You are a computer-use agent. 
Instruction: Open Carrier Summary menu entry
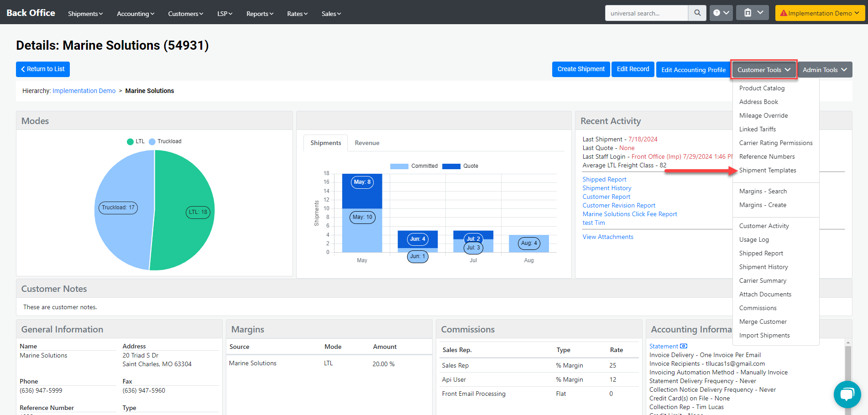(x=763, y=280)
